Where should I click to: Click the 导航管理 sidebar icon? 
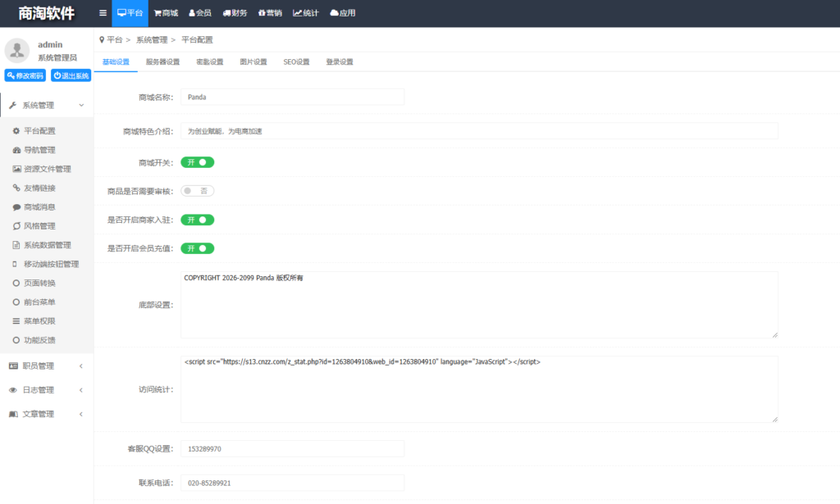pos(16,150)
